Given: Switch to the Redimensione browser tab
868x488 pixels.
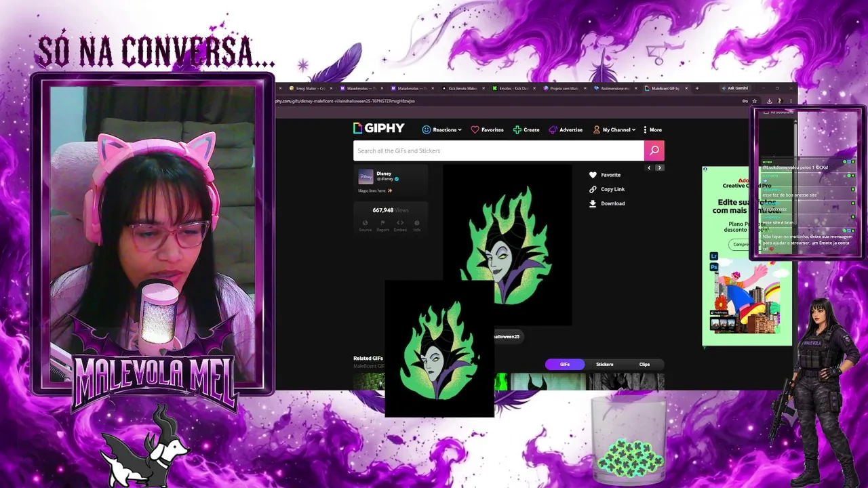Looking at the screenshot, I should click(615, 88).
